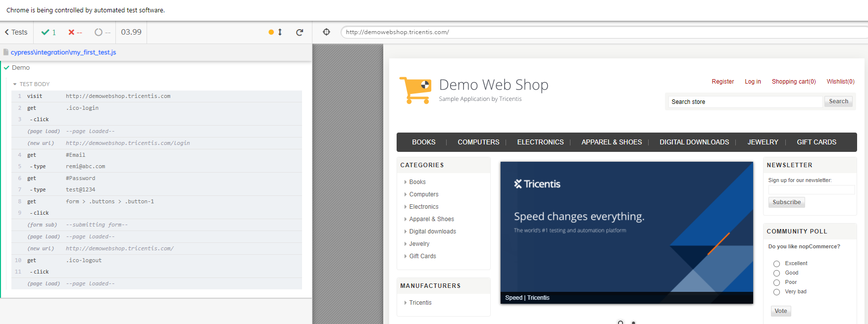
Task: Select the get form > .buttons > .button-1 row
Action: (x=156, y=201)
